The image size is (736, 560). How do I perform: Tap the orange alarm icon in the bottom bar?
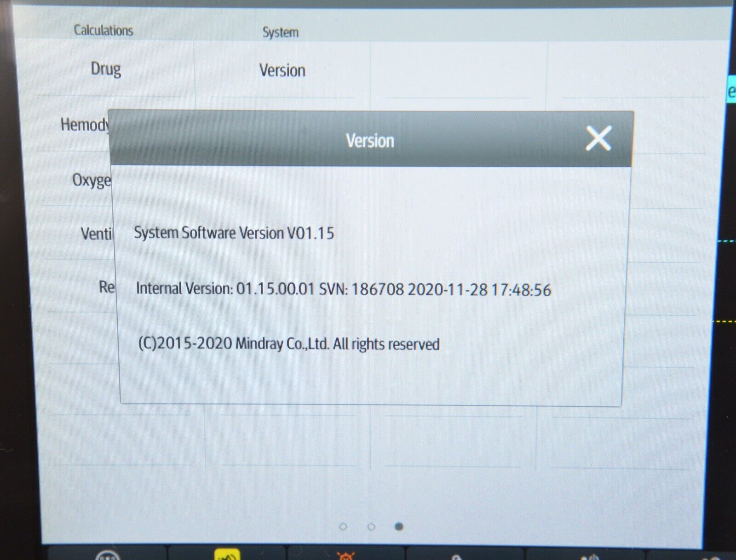click(345, 555)
